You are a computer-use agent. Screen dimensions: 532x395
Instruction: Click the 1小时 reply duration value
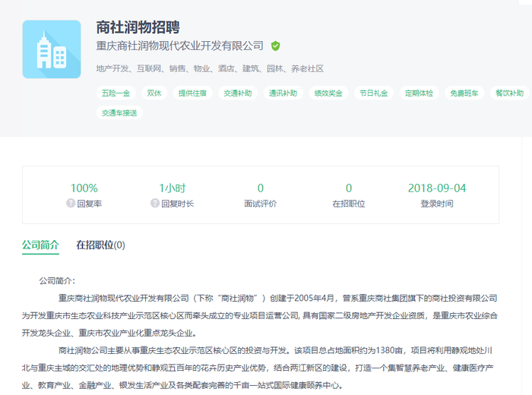173,188
